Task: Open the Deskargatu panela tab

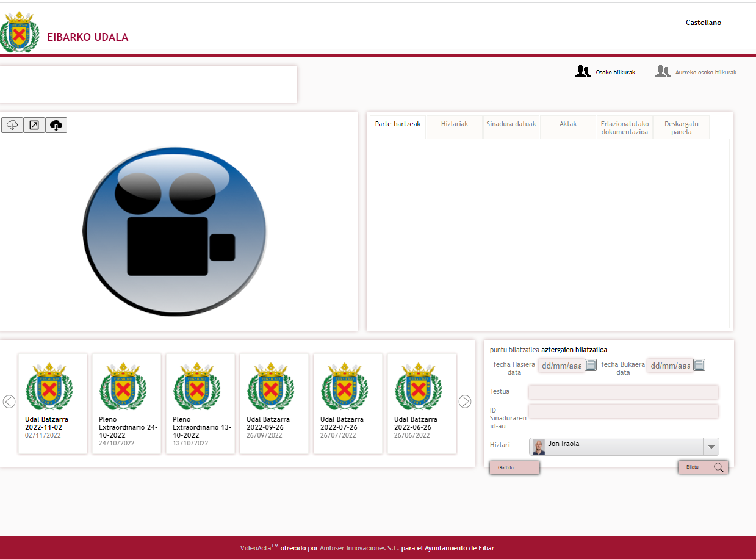Action: click(681, 128)
